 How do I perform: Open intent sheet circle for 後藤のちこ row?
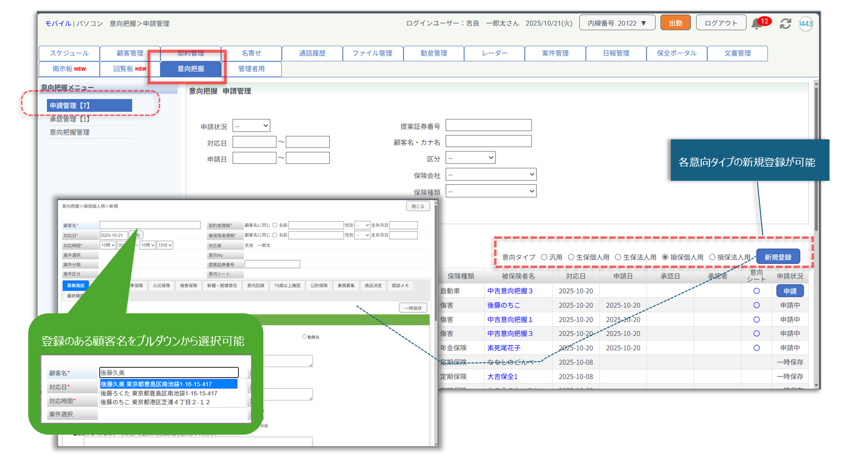click(756, 306)
